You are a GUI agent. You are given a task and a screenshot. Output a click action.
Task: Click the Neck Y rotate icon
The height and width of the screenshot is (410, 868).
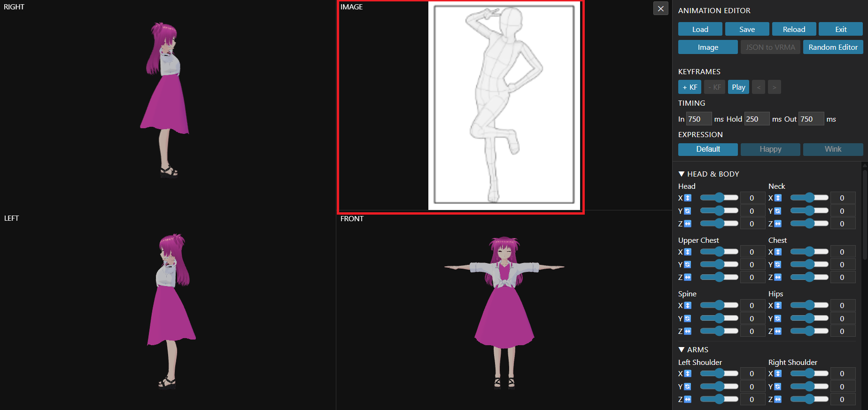pyautogui.click(x=778, y=211)
